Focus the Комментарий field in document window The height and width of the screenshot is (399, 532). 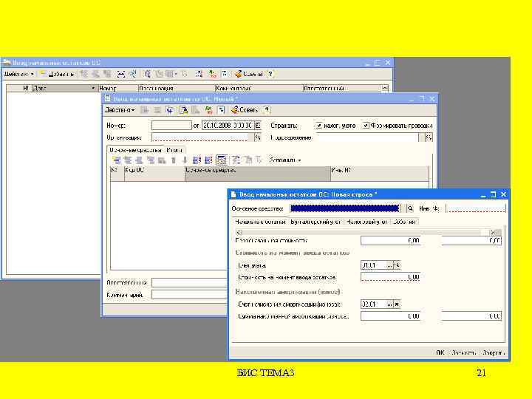(189, 295)
